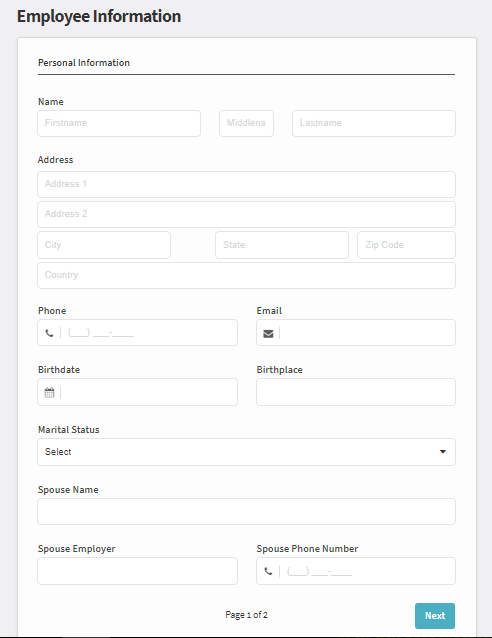The image size is (492, 638).
Task: Expand the Marital Status dropdown arrow
Action: [443, 452]
